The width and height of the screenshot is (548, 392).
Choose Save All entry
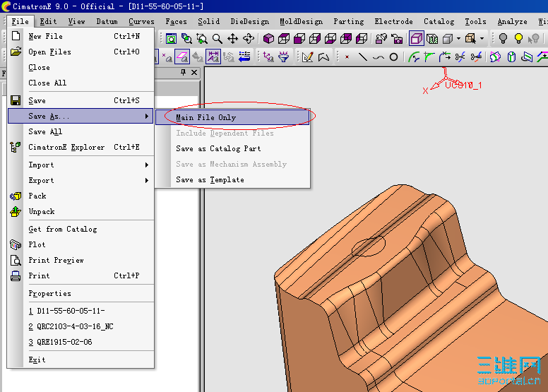pyautogui.click(x=81, y=131)
